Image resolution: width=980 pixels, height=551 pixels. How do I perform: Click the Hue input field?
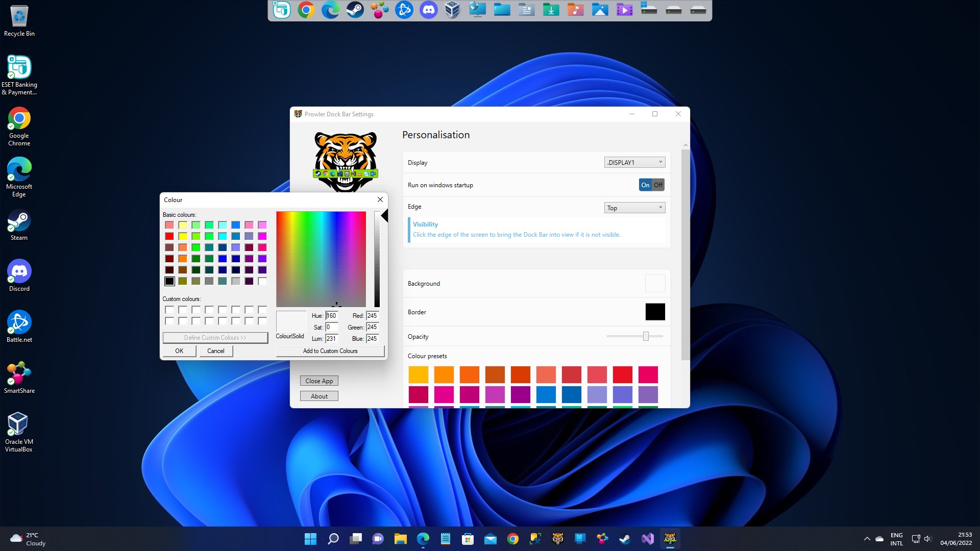pyautogui.click(x=332, y=316)
